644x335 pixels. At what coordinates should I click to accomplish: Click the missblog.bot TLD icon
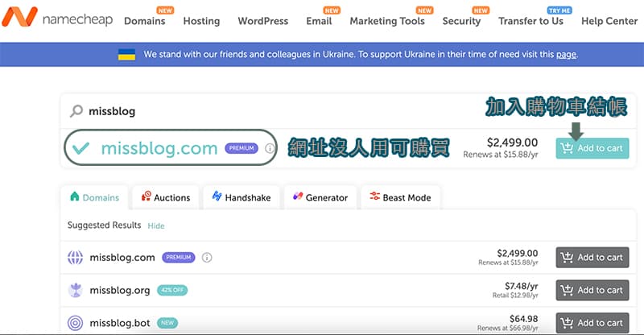coord(75,323)
